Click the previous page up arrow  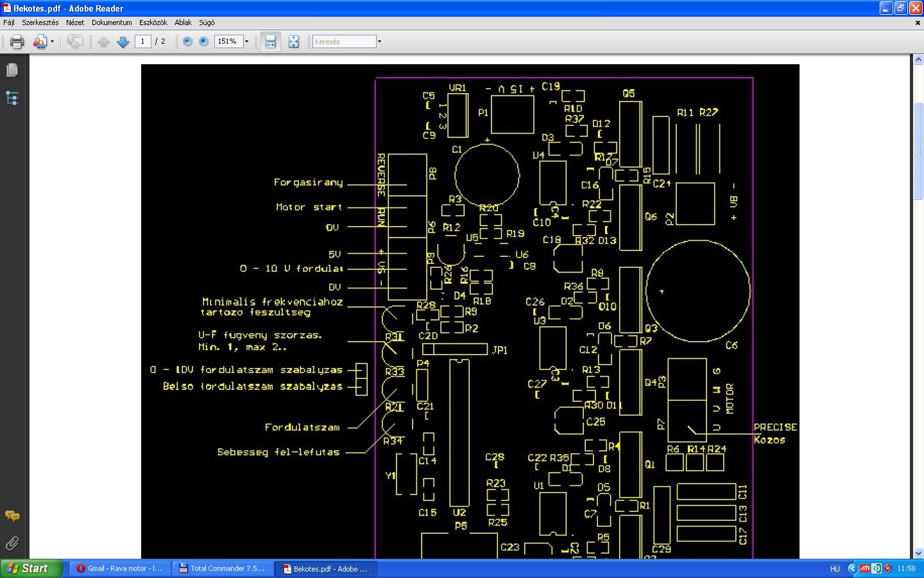click(x=104, y=42)
